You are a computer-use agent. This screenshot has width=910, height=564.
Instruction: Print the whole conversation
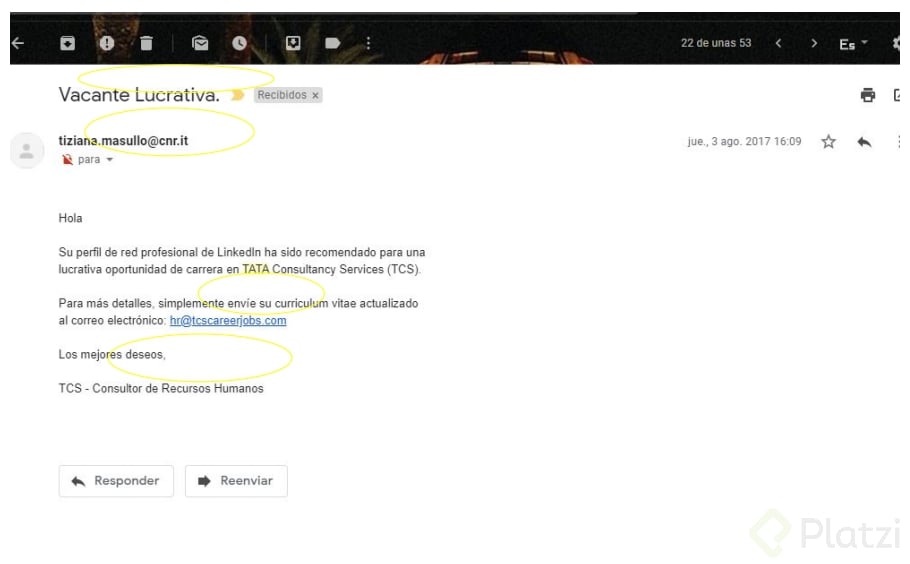(868, 95)
